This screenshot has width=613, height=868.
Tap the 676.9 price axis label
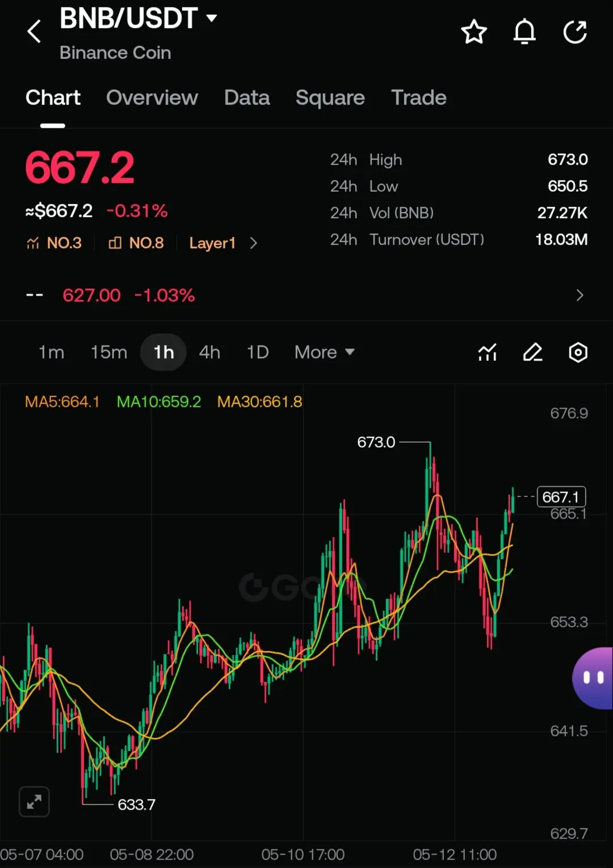(x=569, y=413)
